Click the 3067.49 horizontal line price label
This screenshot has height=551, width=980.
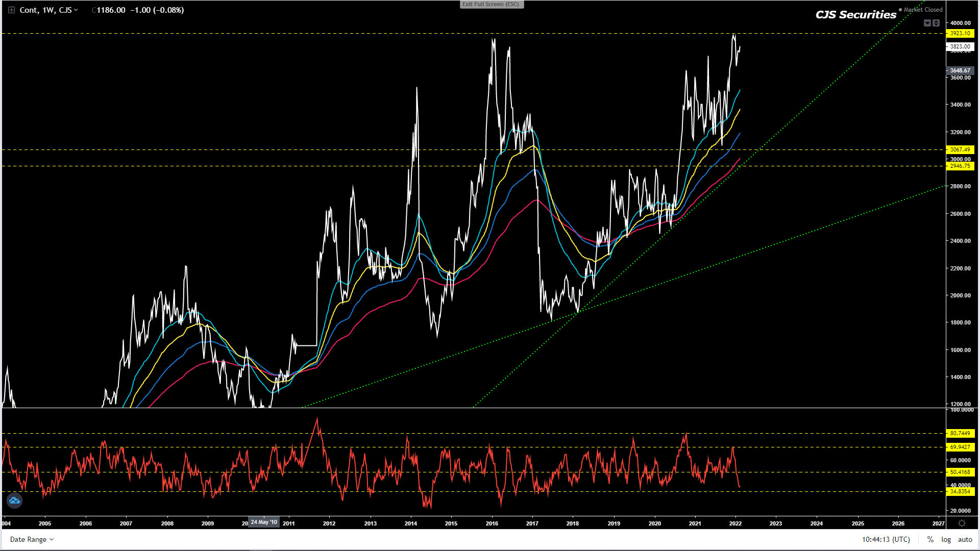pyautogui.click(x=960, y=149)
